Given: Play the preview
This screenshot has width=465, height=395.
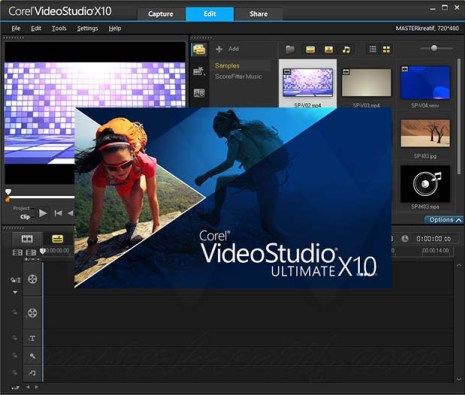Looking at the screenshot, I should point(43,213).
